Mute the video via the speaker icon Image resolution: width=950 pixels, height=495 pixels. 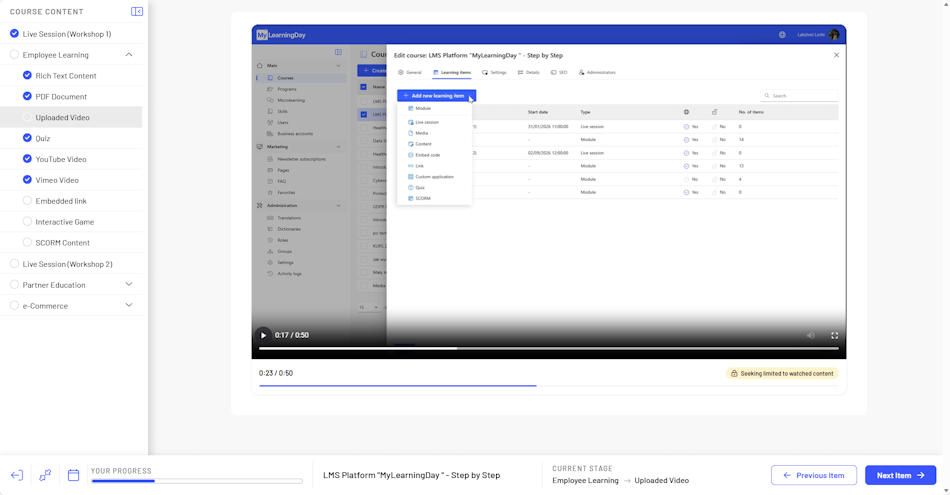811,335
